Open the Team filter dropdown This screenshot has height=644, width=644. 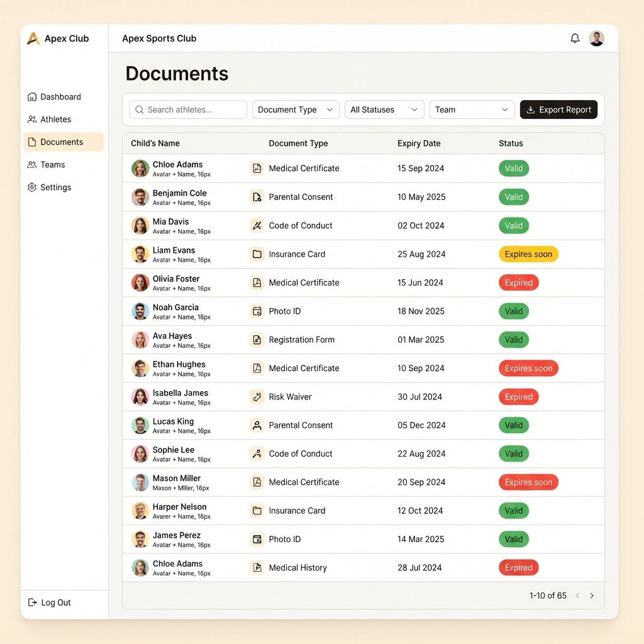(472, 109)
